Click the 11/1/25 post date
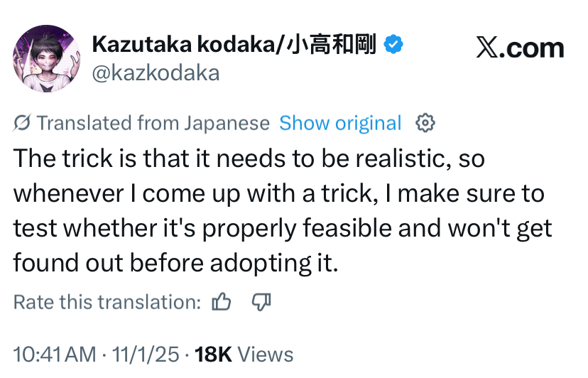588x378 pixels. 144,354
